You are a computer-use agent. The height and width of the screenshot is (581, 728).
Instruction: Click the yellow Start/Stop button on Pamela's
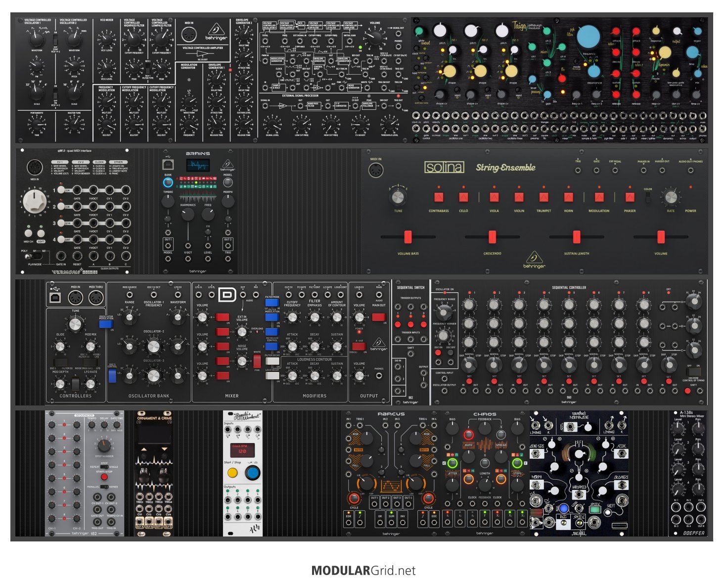pyautogui.click(x=232, y=473)
